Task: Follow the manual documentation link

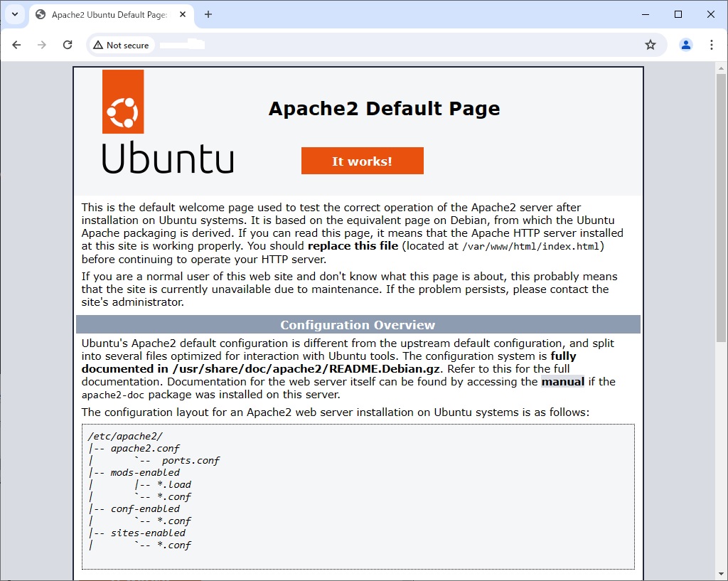Action: point(563,381)
